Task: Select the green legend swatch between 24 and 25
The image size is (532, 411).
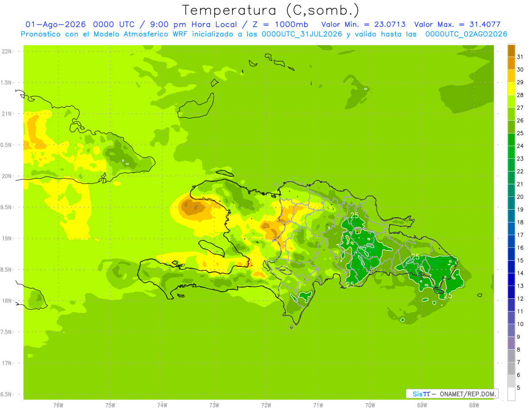Action: pos(511,139)
